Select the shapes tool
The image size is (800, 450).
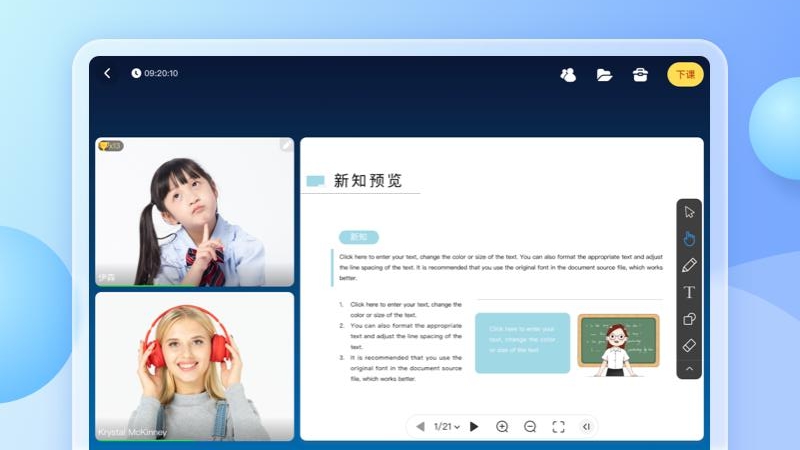point(689,319)
